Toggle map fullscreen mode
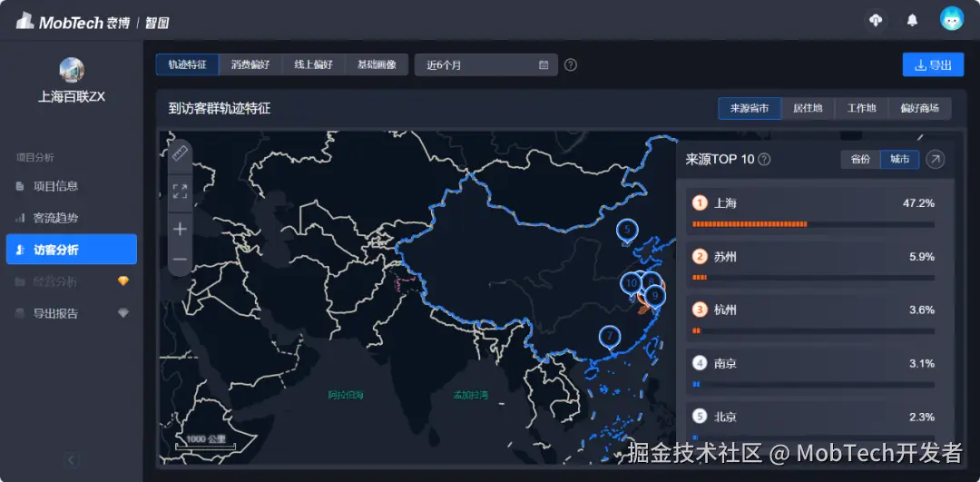This screenshot has width=980, height=482. click(180, 192)
